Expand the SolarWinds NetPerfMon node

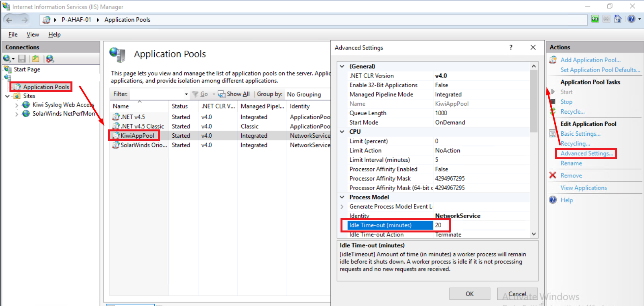(x=17, y=114)
